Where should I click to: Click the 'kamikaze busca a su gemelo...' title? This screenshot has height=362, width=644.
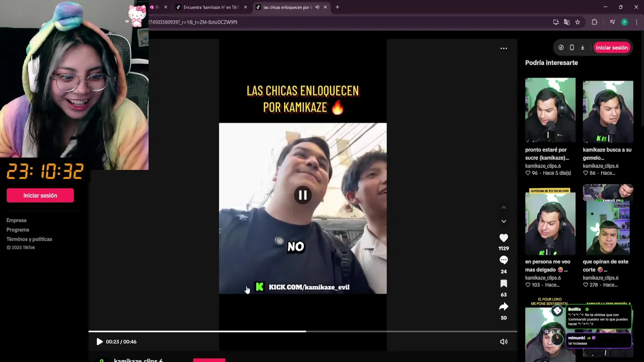607,154
